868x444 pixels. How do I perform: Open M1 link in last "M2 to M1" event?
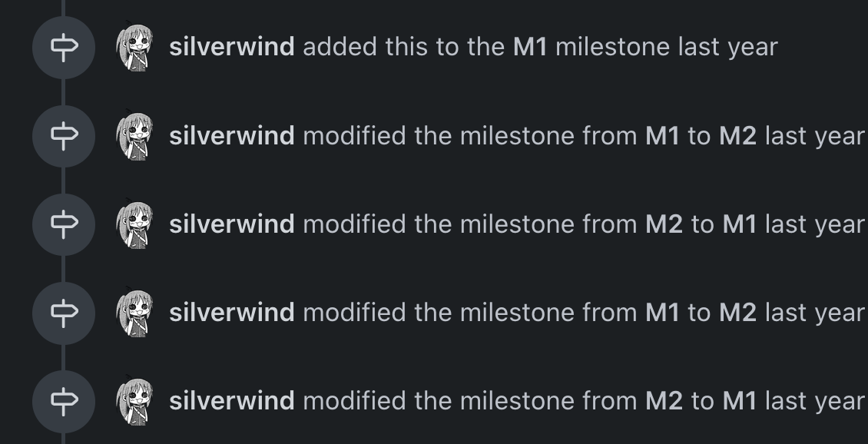point(740,401)
